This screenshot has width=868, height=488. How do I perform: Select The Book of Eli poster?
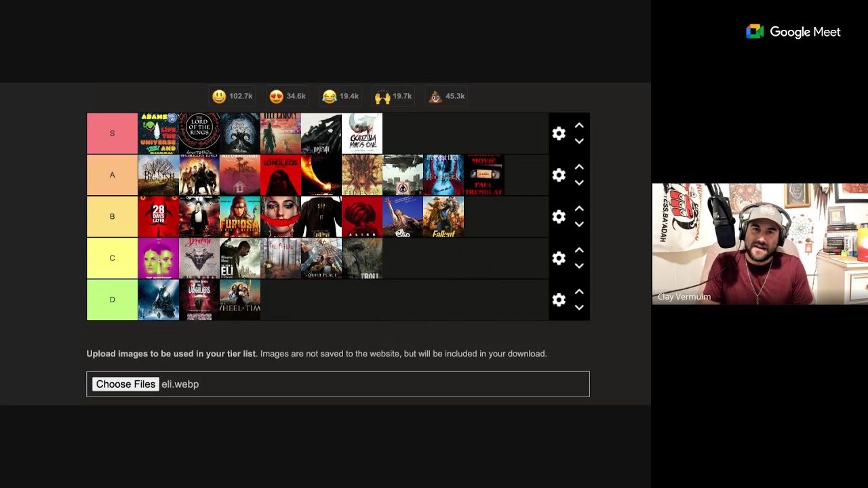240,258
